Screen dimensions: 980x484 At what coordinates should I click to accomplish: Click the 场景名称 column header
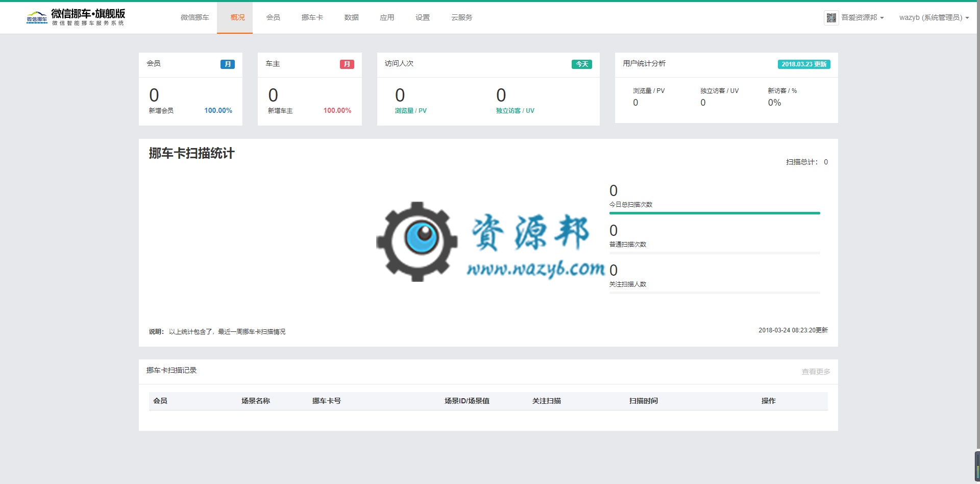(x=256, y=401)
